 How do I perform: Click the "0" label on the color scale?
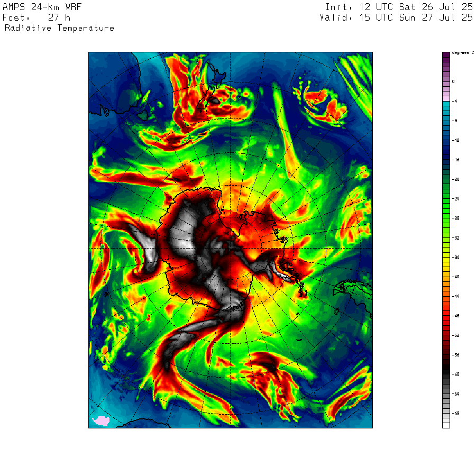453,81
